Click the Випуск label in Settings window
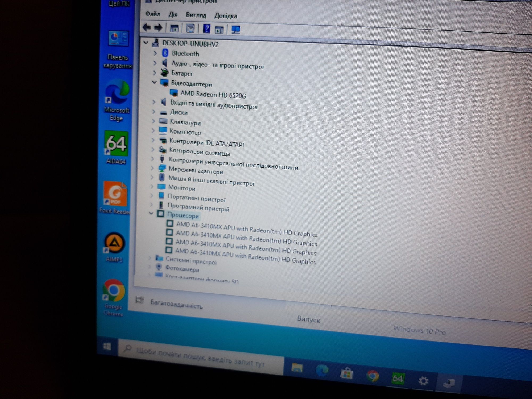This screenshot has height=399, width=532. pyautogui.click(x=309, y=319)
